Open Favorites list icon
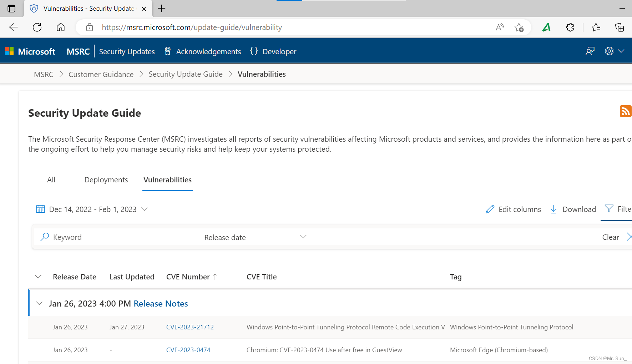This screenshot has width=632, height=364. tap(596, 27)
